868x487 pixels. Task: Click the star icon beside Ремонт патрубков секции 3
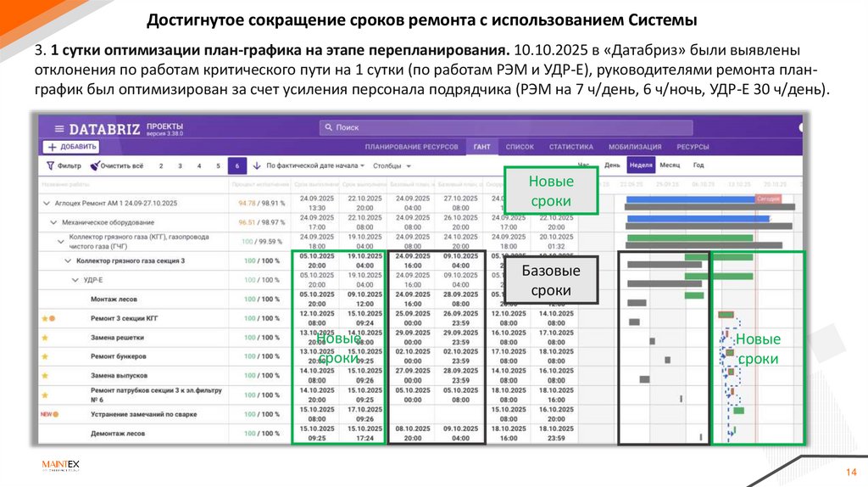coord(45,395)
